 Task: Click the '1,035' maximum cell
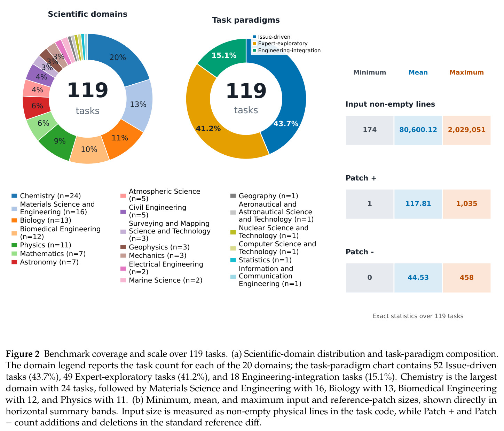click(x=467, y=204)
